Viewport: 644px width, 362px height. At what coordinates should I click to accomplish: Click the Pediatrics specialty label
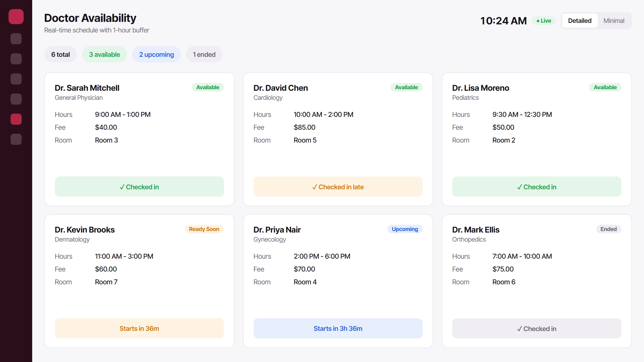click(465, 98)
